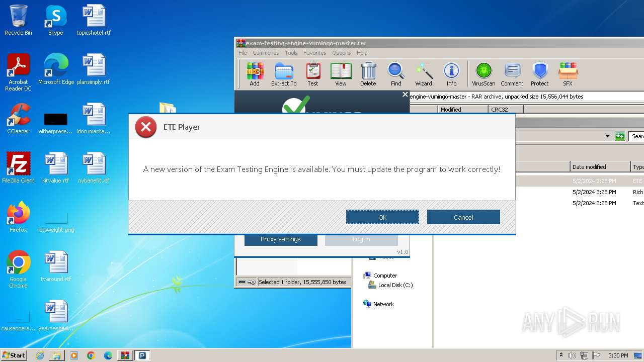Viewport: 644px width, 362px height.
Task: Open Proxy settings in the login window
Action: click(x=281, y=239)
